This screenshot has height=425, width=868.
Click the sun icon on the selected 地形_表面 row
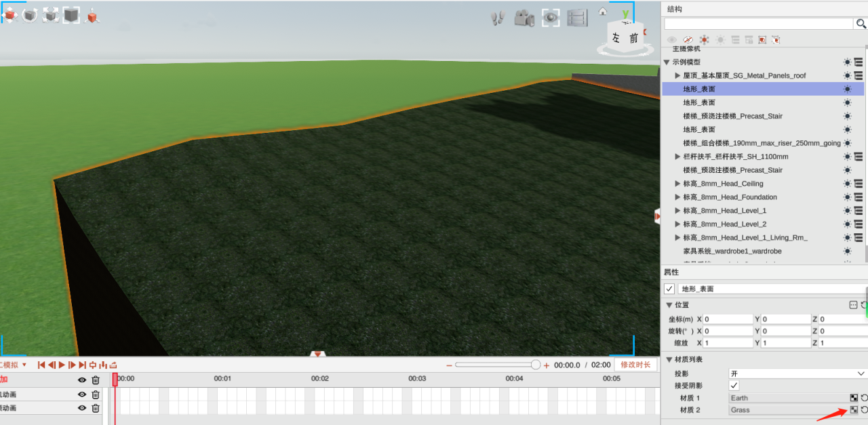point(847,89)
